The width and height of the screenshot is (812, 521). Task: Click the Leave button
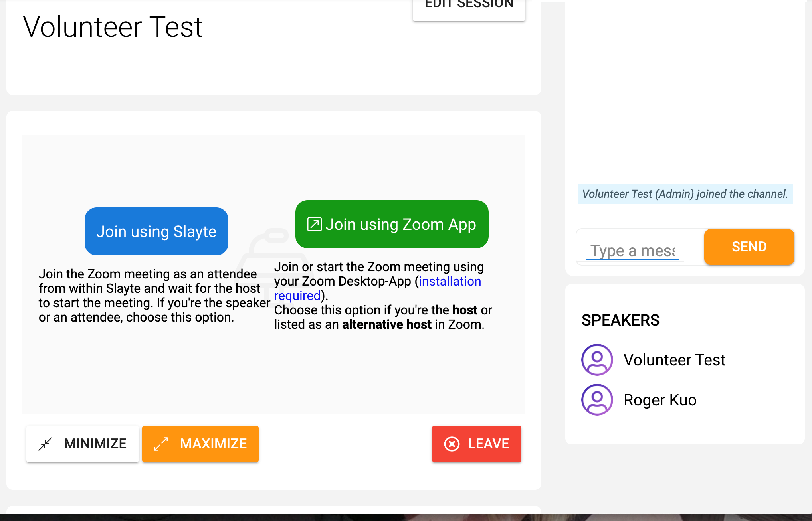[477, 444]
